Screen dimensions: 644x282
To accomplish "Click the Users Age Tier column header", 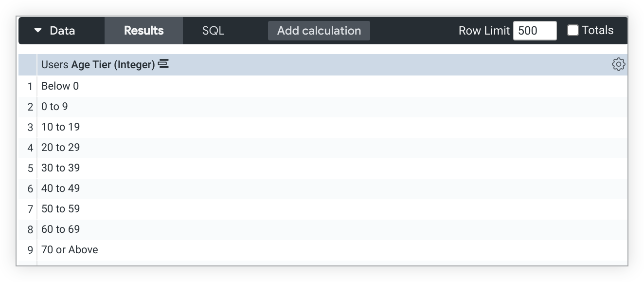I will pos(98,64).
